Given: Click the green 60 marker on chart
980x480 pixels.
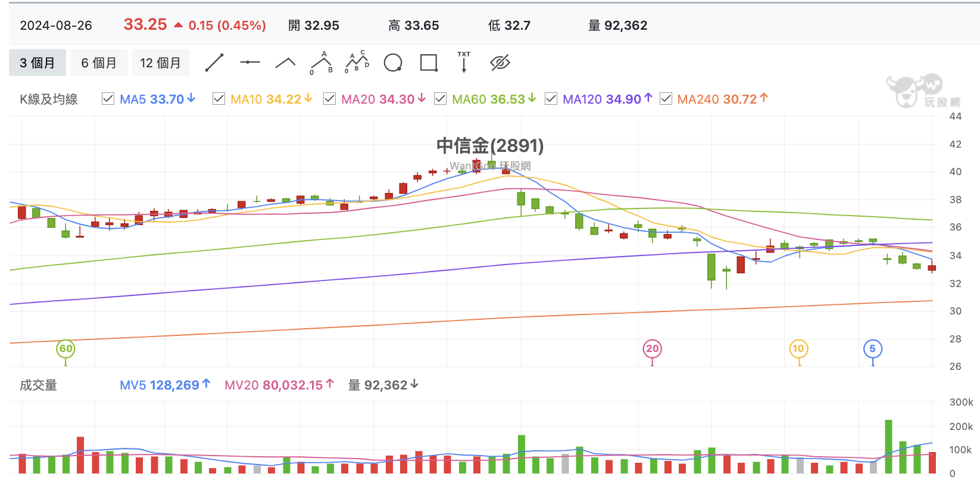Looking at the screenshot, I should [x=65, y=349].
